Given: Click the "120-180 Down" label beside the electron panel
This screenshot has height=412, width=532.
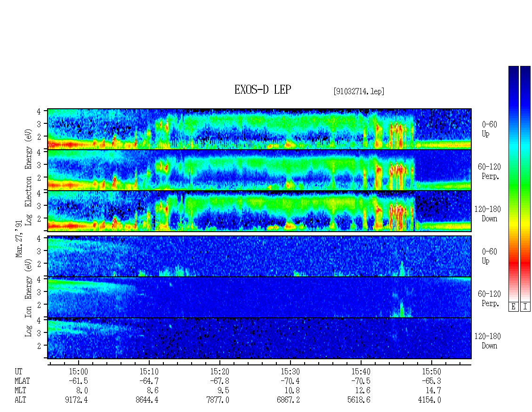Looking at the screenshot, I should [488, 214].
